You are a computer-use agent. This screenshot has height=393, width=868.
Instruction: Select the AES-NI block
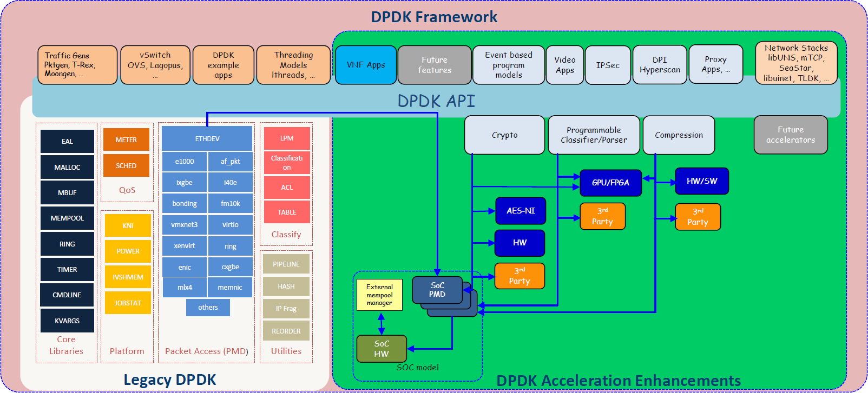[x=521, y=211]
